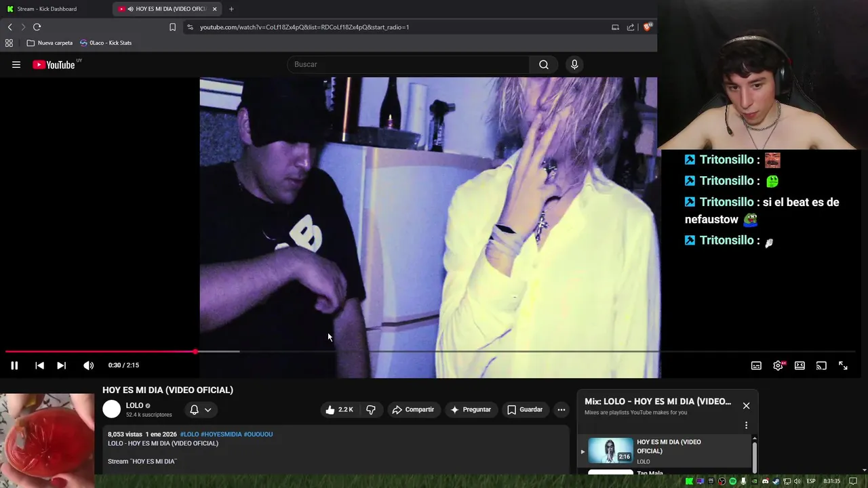The height and width of the screenshot is (488, 868).
Task: Open Mix playlist options menu
Action: point(746,426)
